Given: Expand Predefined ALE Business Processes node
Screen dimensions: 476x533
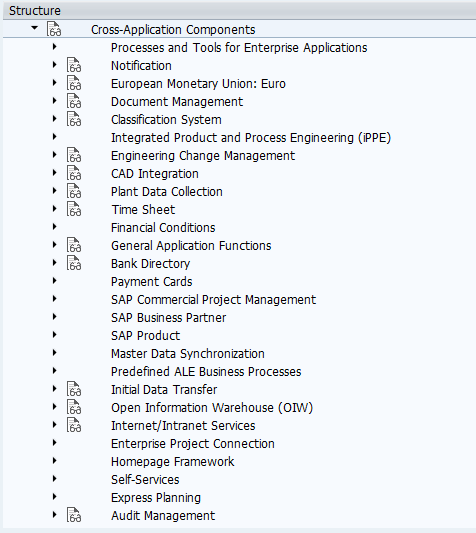Looking at the screenshot, I should coord(54,371).
